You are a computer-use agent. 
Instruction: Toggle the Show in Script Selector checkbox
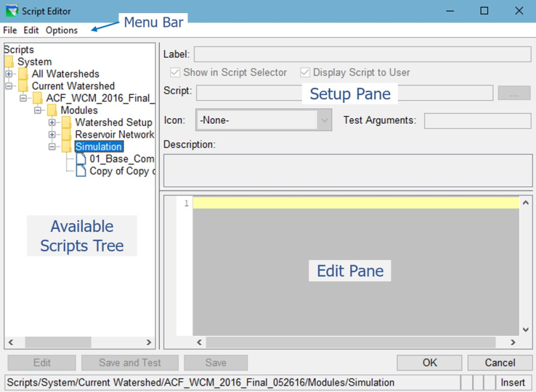[x=176, y=73]
